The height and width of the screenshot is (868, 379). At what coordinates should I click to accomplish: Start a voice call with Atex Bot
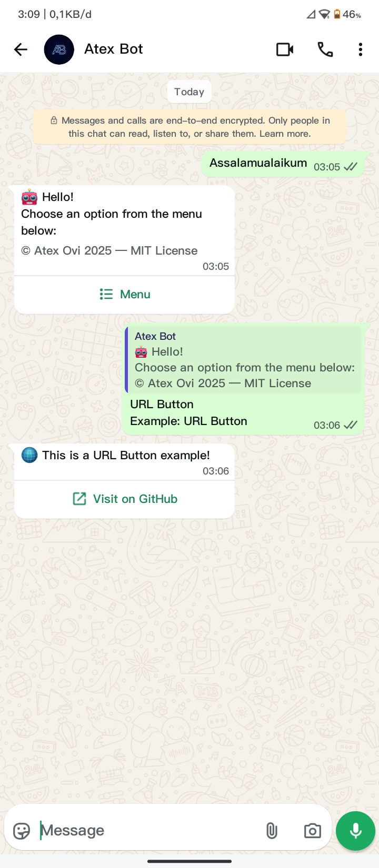(325, 49)
